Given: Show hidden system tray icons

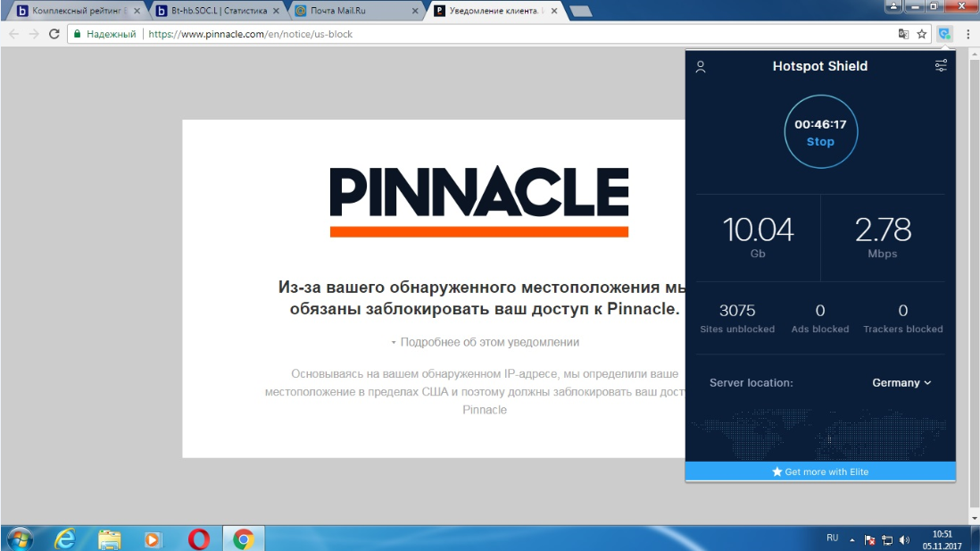Looking at the screenshot, I should coord(851,539).
